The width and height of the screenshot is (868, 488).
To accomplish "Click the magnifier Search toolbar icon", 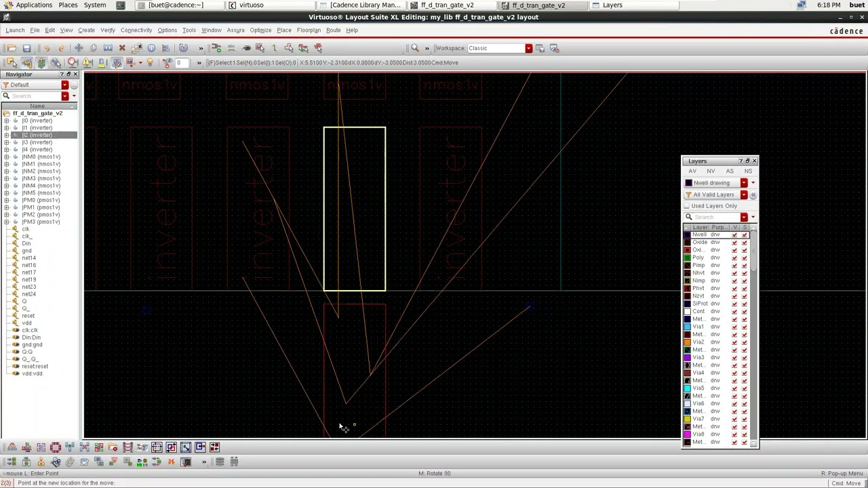I will coord(414,48).
